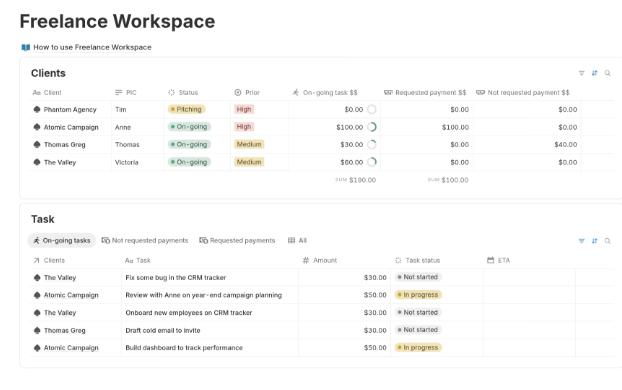Image resolution: width=622 pixels, height=390 pixels.
Task: Click the Client column header
Action: pyautogui.click(x=47, y=92)
